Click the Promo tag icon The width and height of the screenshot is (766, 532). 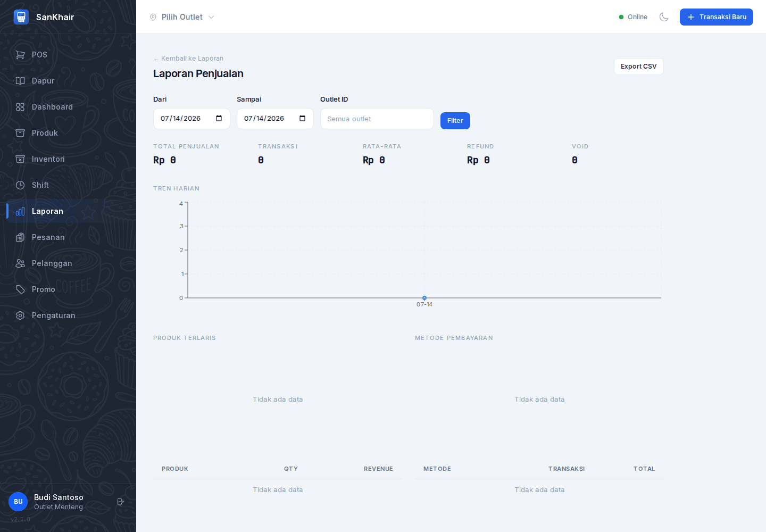(20, 289)
